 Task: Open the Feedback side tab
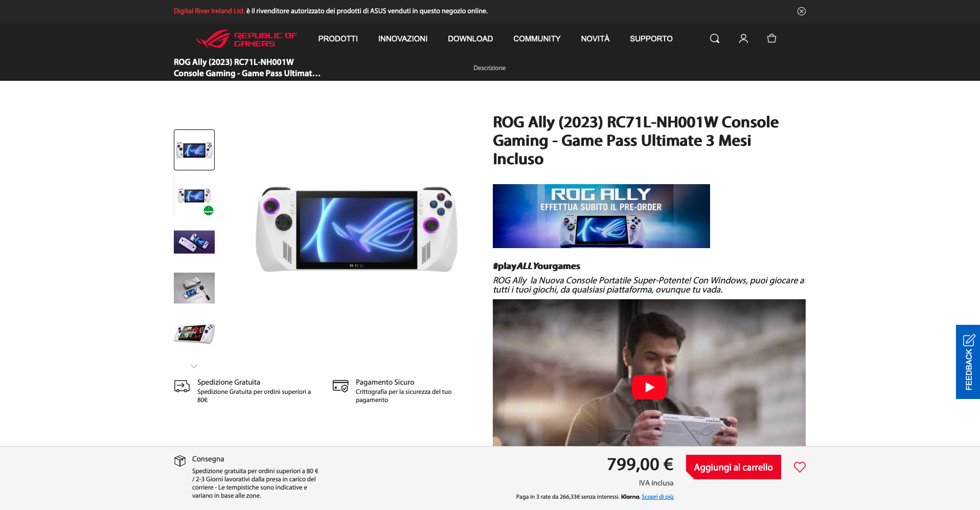tap(968, 362)
